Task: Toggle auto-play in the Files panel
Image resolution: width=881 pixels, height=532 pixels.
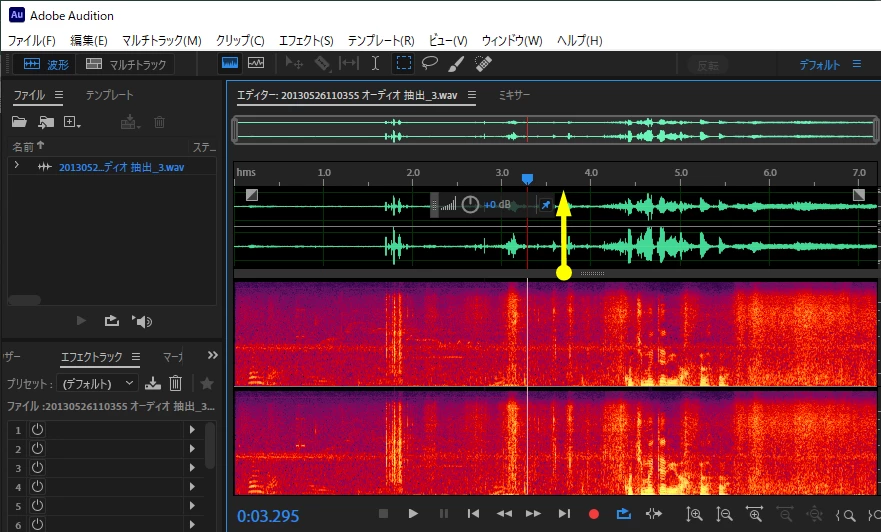Action: click(142, 321)
